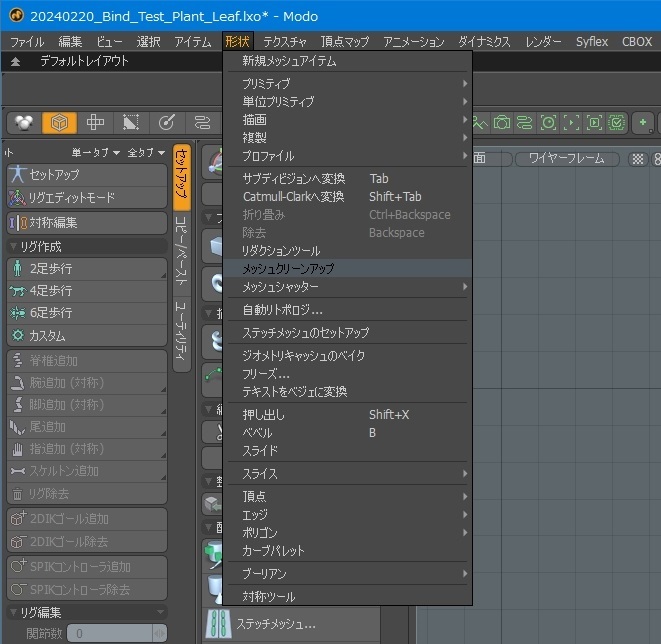Choose リダクションツール menu entry
The width and height of the screenshot is (661, 644).
347,251
